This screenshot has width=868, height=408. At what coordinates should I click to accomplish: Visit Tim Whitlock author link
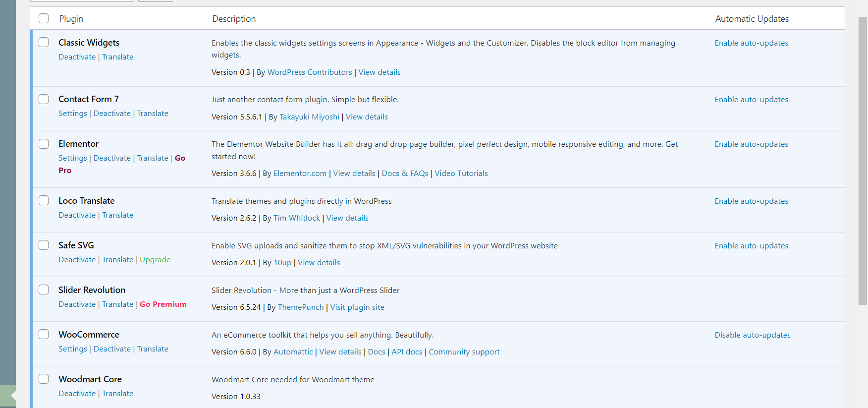297,218
